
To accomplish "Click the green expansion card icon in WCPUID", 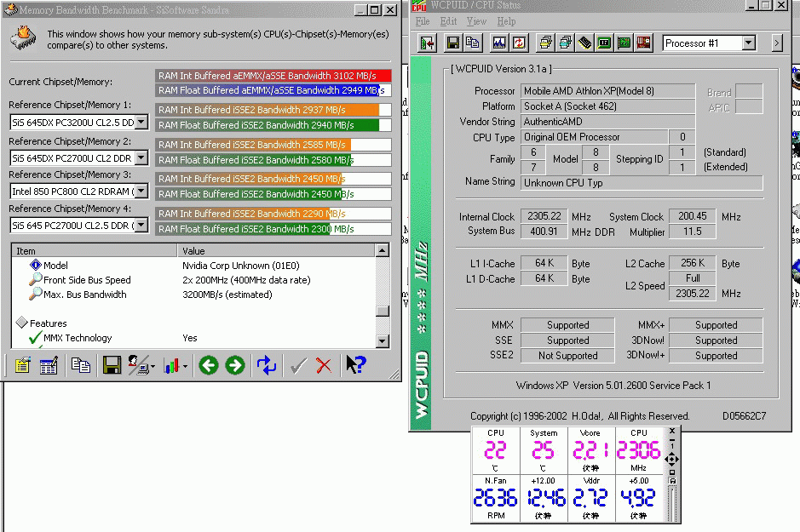I will pyautogui.click(x=624, y=43).
